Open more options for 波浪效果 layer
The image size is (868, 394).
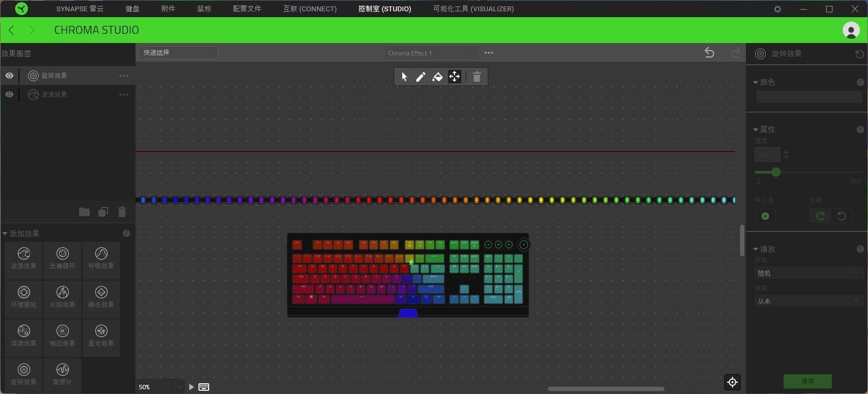click(124, 95)
